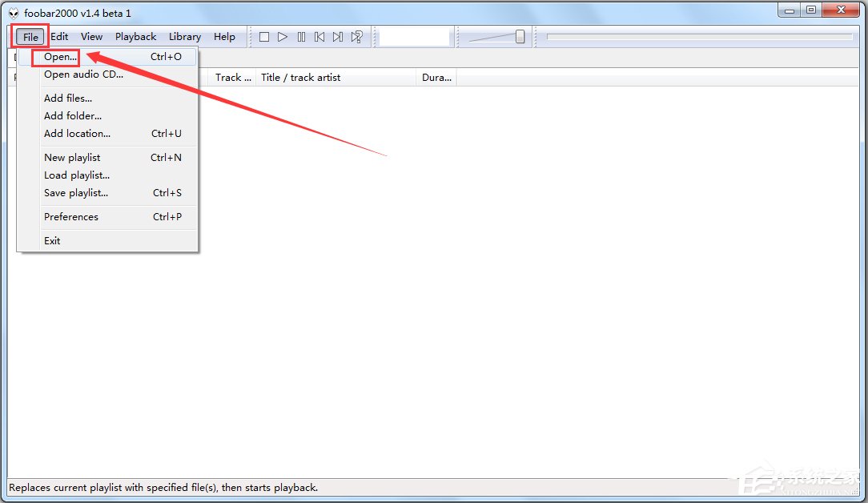
Task: Select the Pause icon
Action: pyautogui.click(x=301, y=36)
